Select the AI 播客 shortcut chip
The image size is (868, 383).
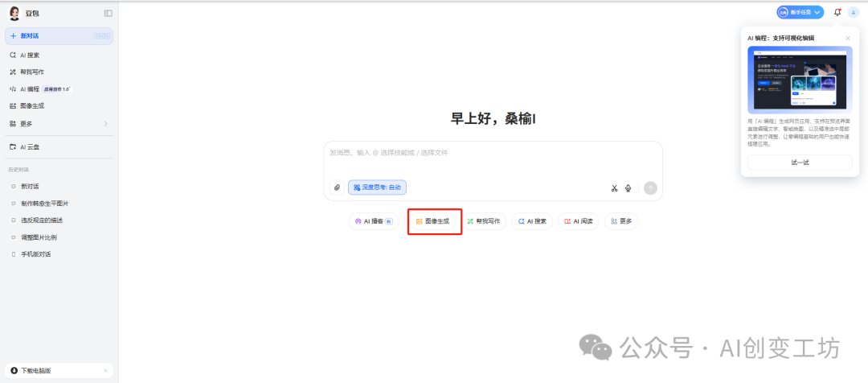pos(374,221)
